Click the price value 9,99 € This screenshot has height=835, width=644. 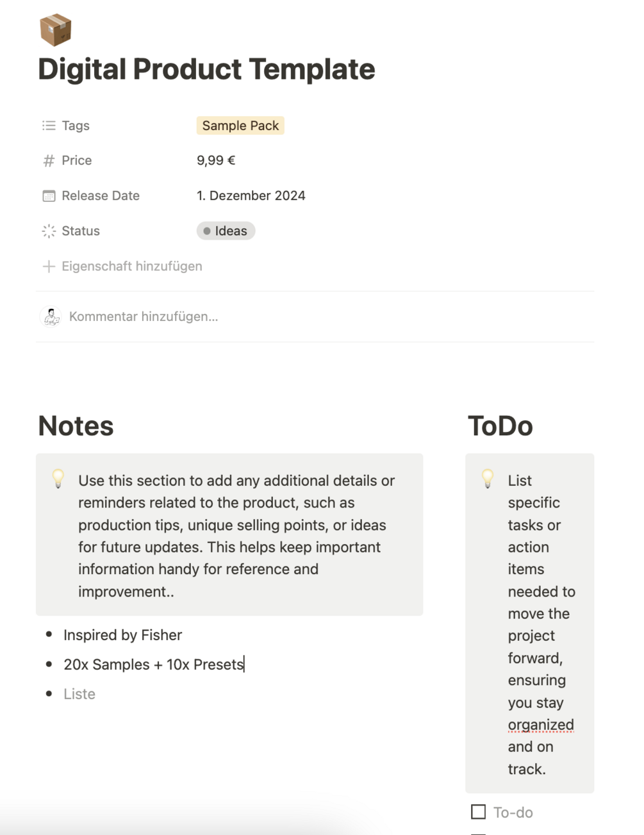pos(216,160)
